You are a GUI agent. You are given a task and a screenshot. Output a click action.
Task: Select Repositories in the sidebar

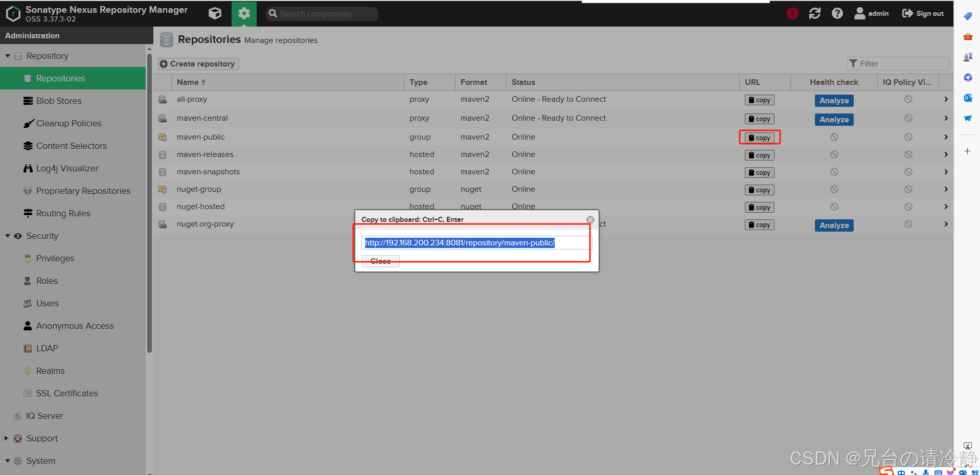[73, 78]
